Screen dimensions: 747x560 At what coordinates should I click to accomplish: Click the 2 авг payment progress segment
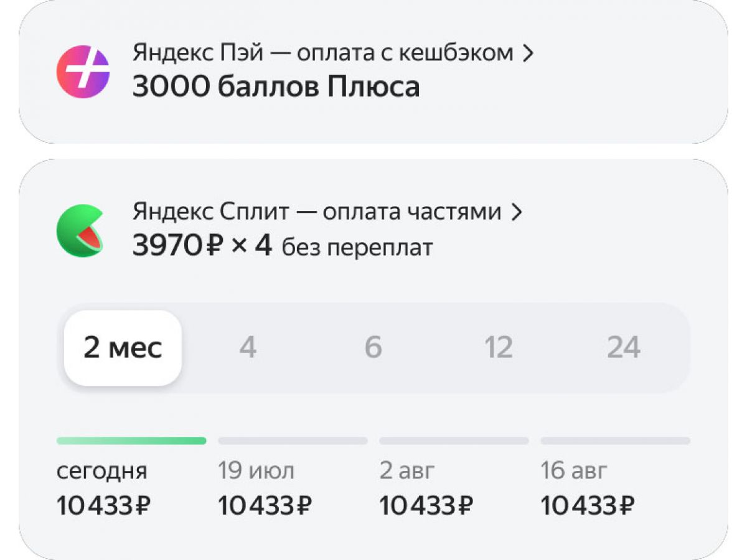pyautogui.click(x=454, y=441)
